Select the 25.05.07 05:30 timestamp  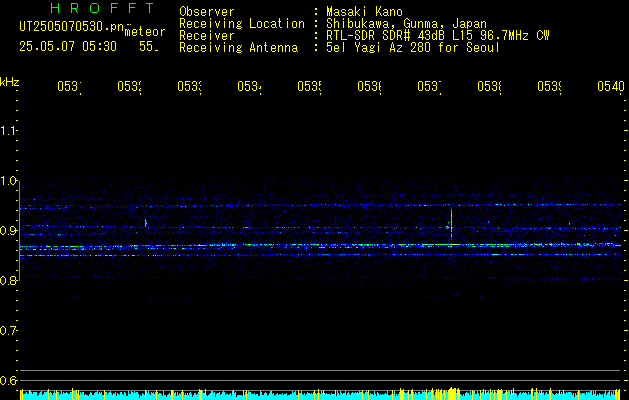click(x=68, y=47)
